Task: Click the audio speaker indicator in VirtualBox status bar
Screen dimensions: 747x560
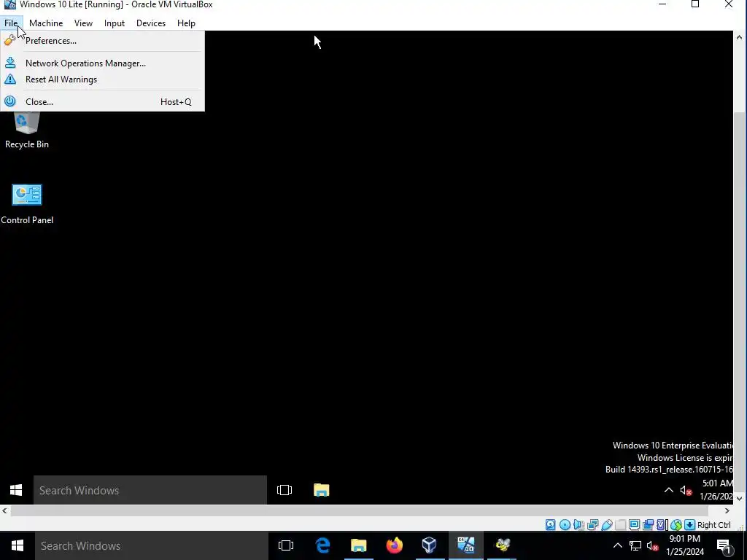Action: coord(578,525)
